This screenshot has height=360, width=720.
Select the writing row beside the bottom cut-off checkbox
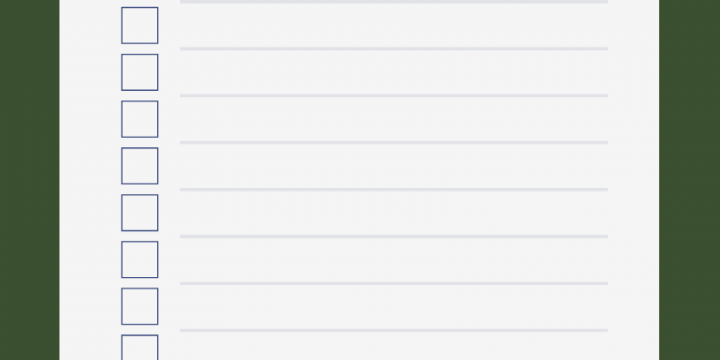(394, 346)
